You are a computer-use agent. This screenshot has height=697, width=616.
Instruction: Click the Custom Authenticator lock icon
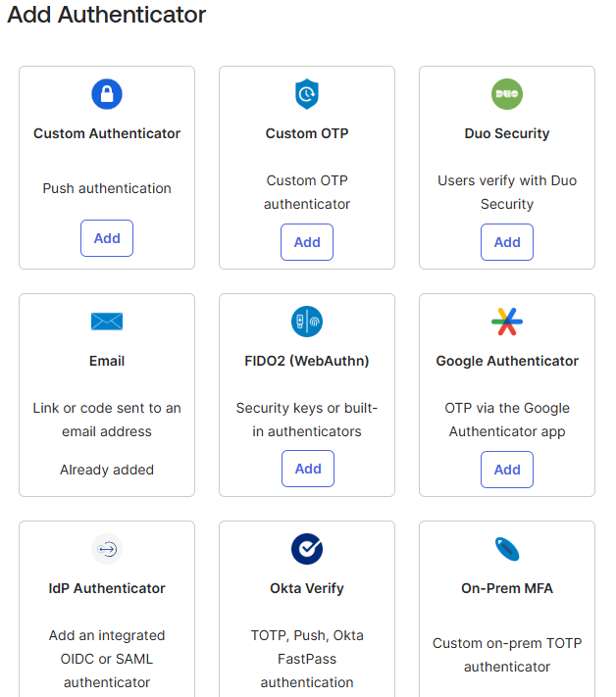tap(107, 94)
